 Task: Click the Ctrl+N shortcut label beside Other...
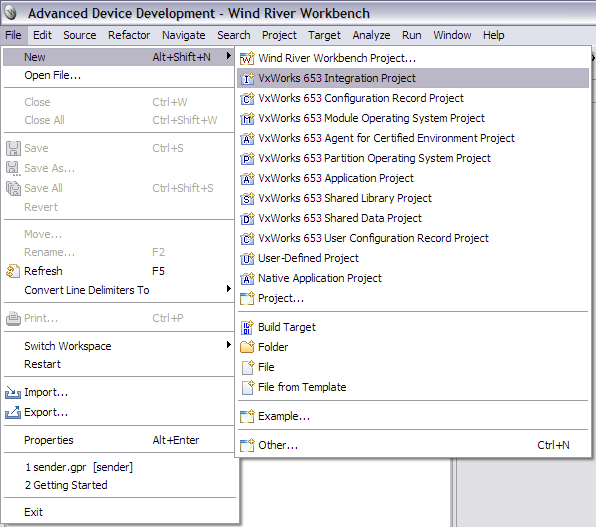click(553, 445)
